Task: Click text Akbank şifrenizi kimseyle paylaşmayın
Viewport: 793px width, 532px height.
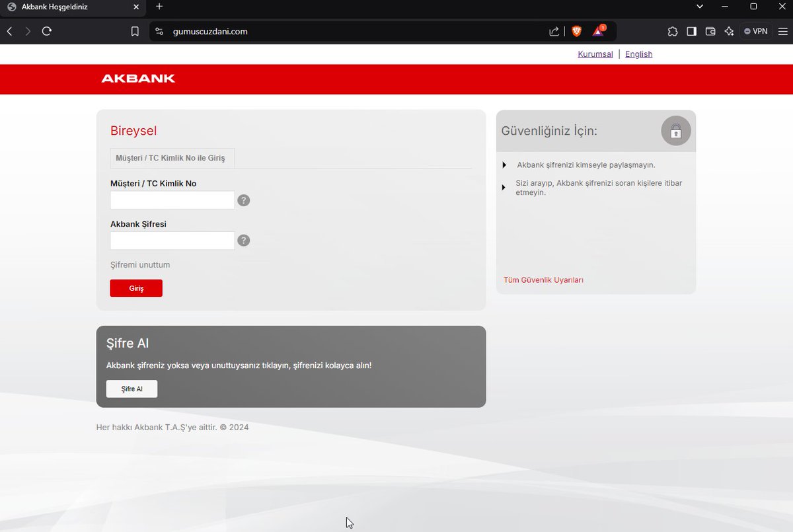Action: click(x=586, y=165)
